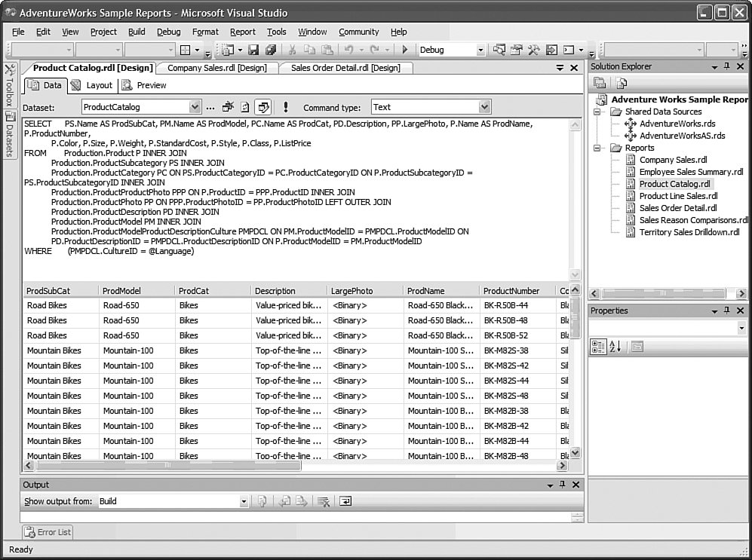Click the results grid vertical scrollbar thumb
The height and width of the screenshot is (560, 752).
(x=576, y=317)
